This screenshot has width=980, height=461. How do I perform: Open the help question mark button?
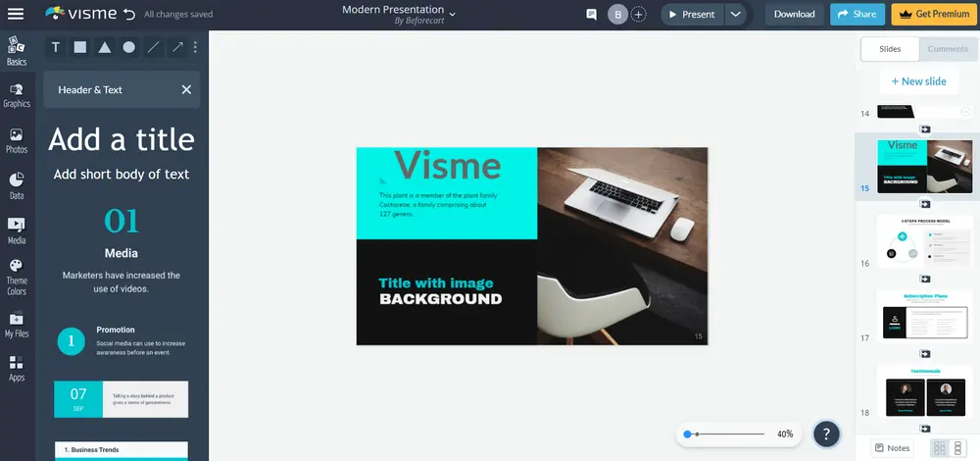[x=826, y=434]
